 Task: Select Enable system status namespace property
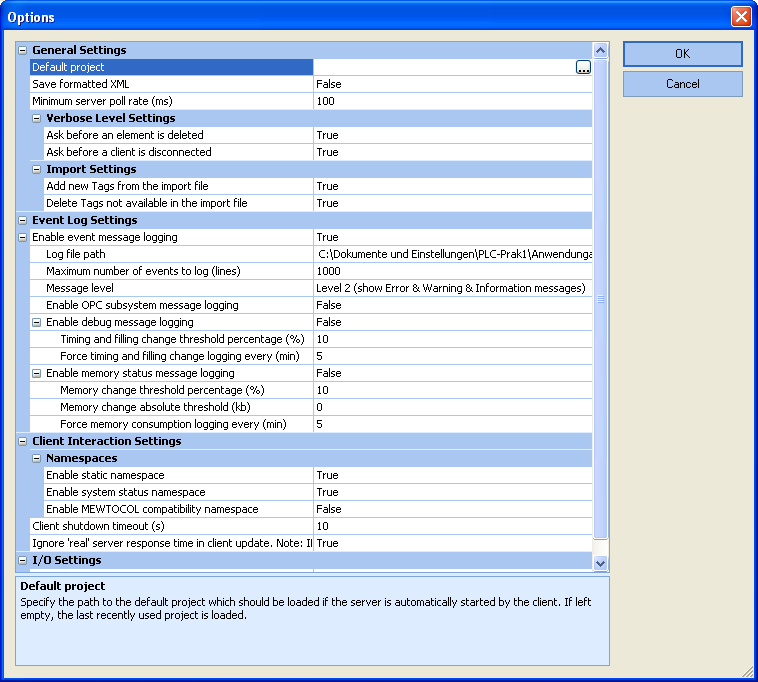pyautogui.click(x=179, y=492)
